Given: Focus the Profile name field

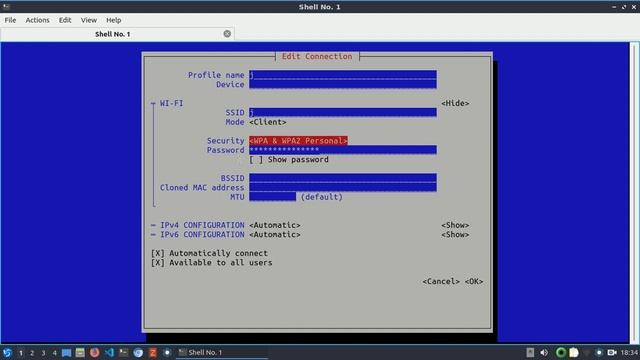Looking at the screenshot, I should tap(343, 75).
